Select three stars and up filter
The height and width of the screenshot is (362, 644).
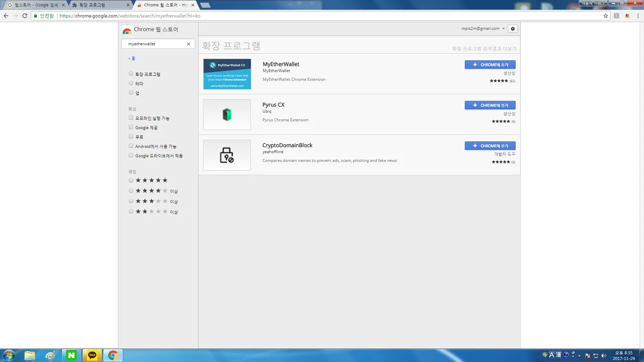(131, 201)
